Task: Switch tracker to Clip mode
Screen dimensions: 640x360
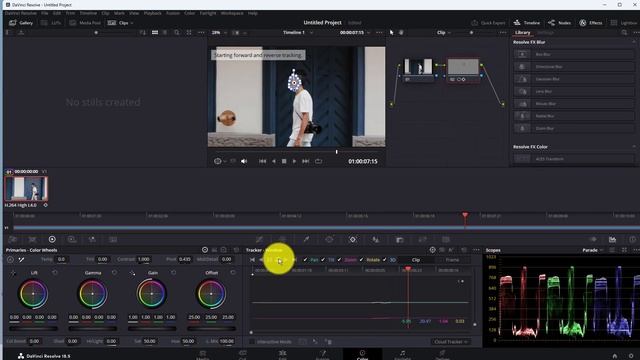Action: tap(416, 260)
